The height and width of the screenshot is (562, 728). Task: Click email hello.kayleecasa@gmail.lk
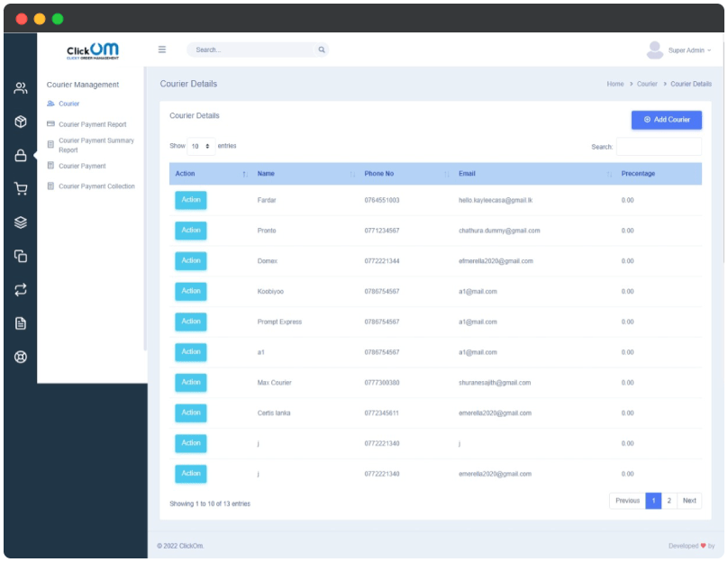pyautogui.click(x=496, y=200)
